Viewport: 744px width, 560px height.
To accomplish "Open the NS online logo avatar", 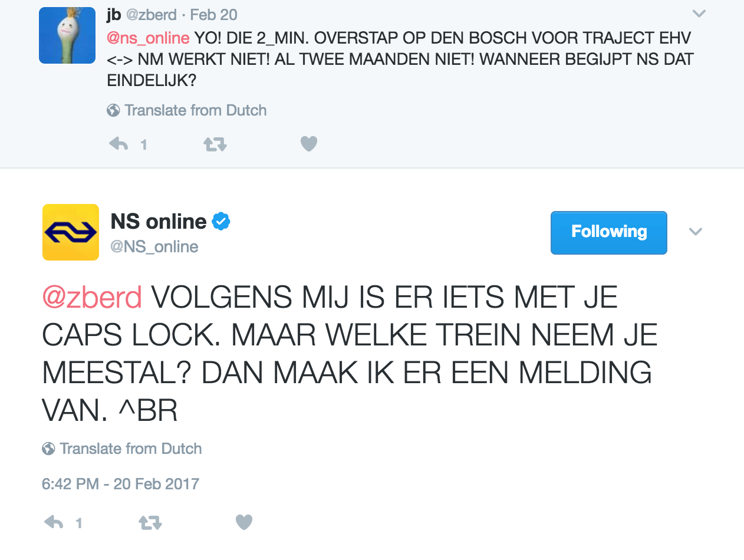I will pos(71,232).
